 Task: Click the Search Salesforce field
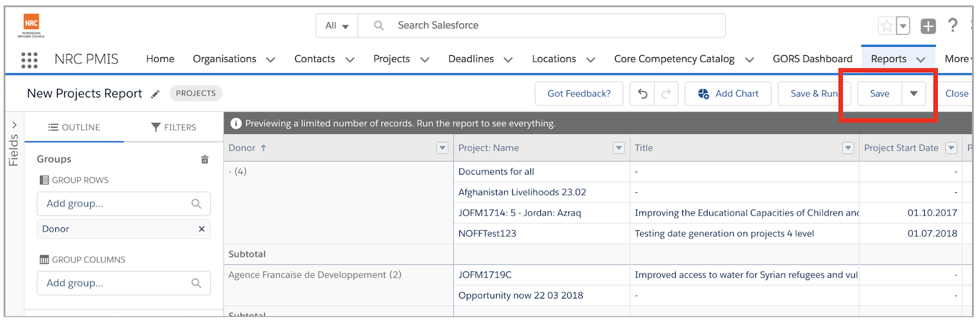tap(542, 26)
